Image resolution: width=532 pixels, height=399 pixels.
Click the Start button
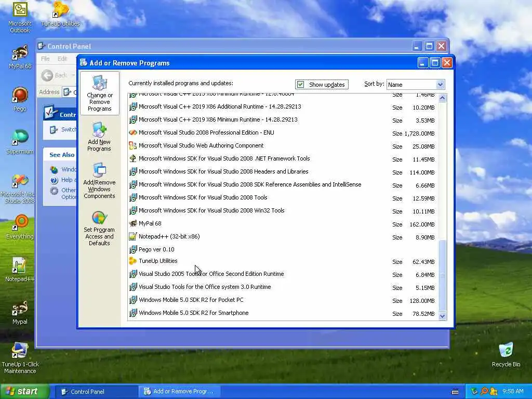(24, 392)
